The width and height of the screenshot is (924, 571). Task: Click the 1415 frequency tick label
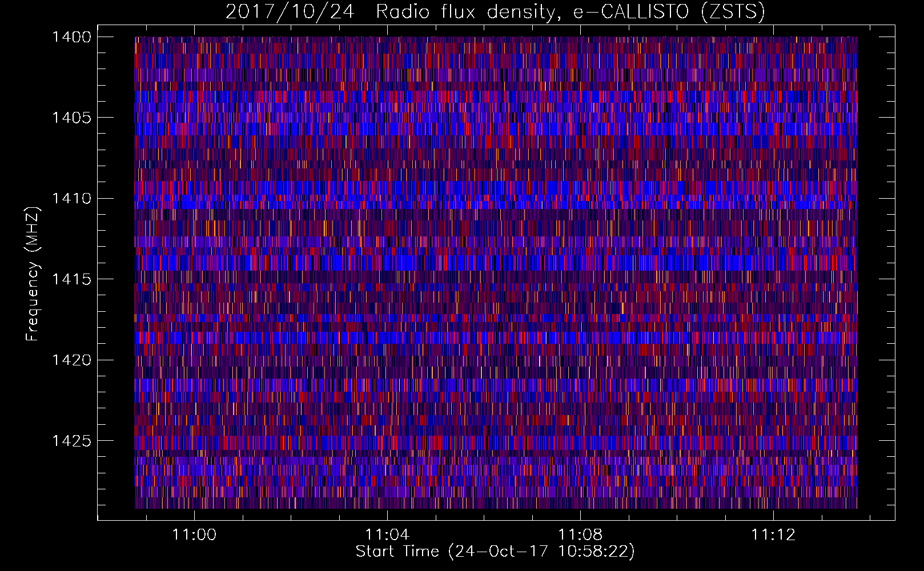[71, 279]
